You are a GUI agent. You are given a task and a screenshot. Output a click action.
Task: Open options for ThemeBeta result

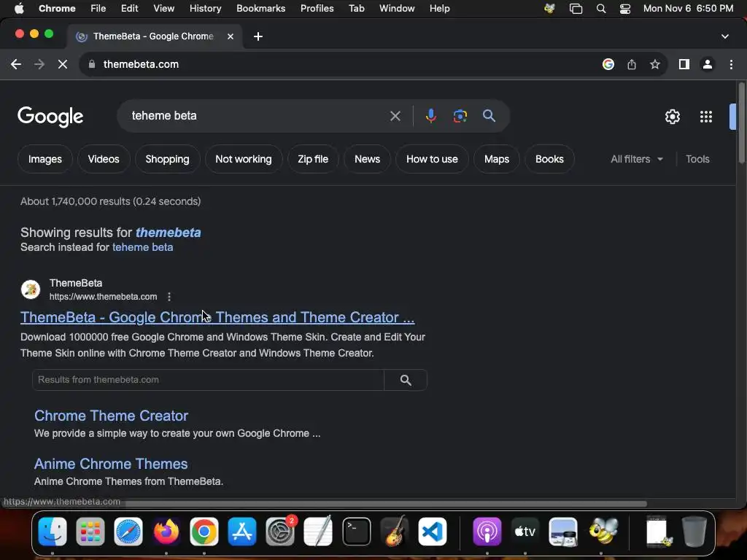coord(169,297)
